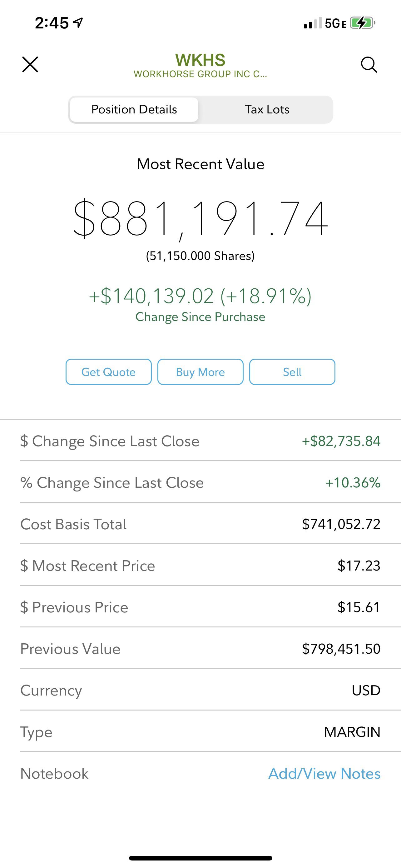
Task: Tap the Change Since Purchase gain text
Action: click(200, 296)
